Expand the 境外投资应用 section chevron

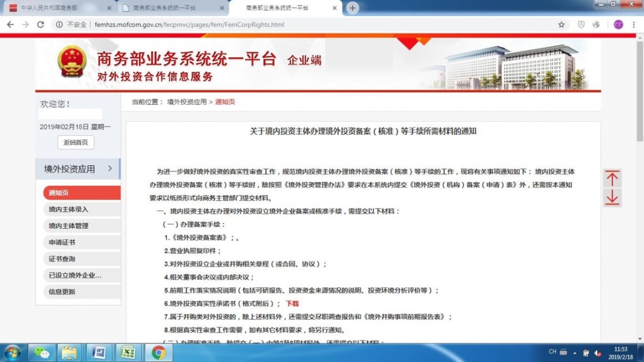110,169
